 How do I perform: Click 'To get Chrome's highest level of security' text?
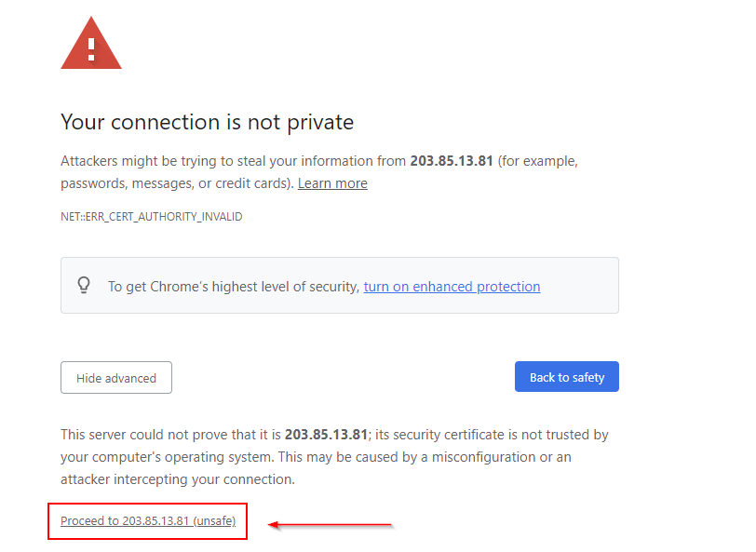click(x=233, y=287)
